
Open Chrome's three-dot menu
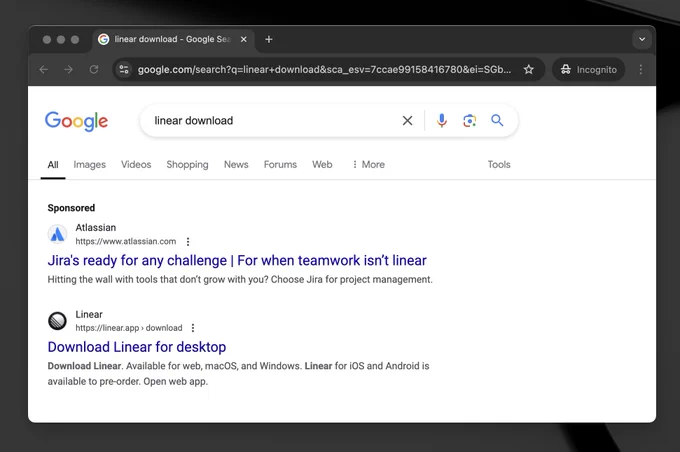pyautogui.click(x=641, y=69)
